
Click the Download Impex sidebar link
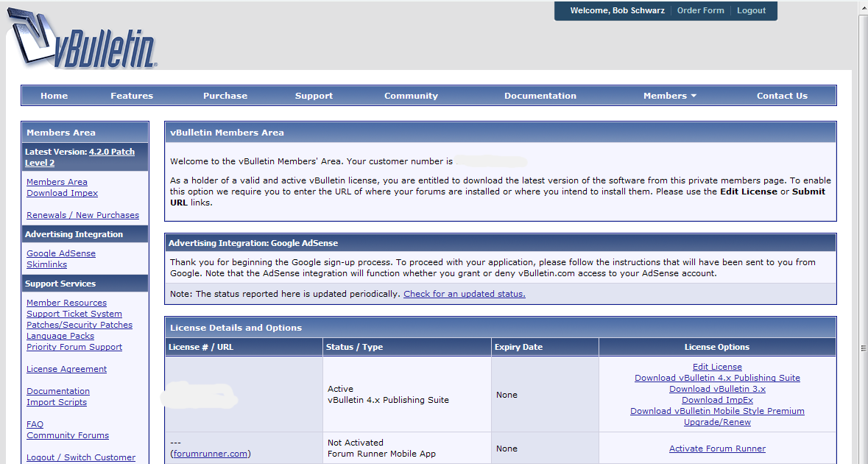point(62,193)
